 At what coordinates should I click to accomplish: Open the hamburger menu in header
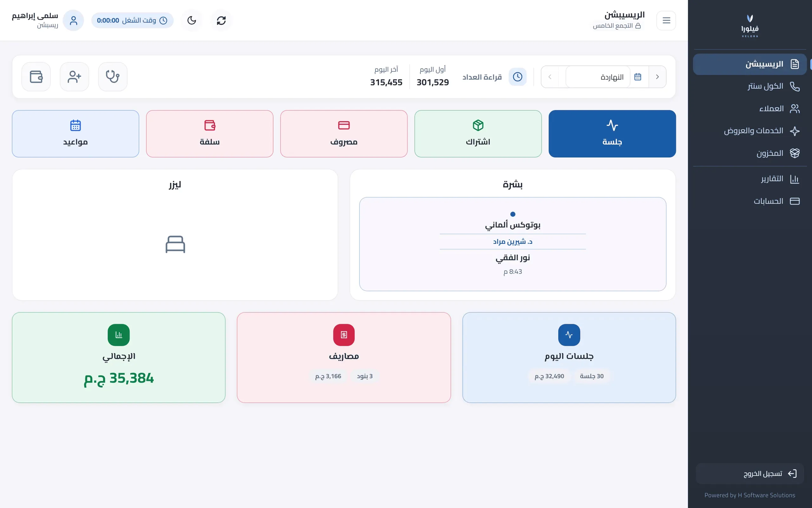(x=666, y=21)
